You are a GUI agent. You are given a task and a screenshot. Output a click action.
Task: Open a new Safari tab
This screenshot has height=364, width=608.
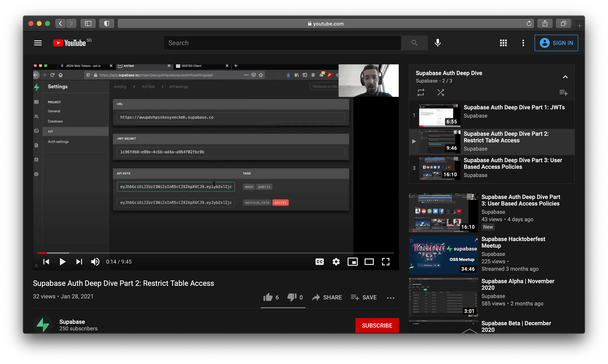click(579, 26)
